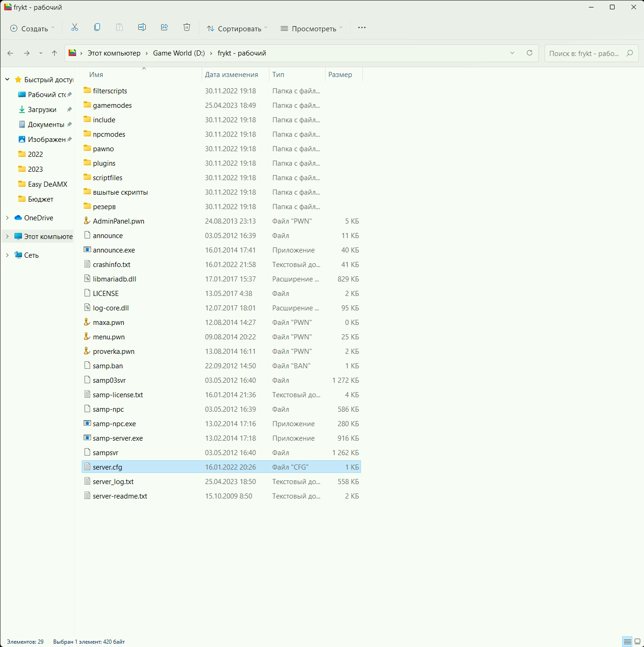
Task: Collapse the Быстрый доступ section
Action: point(7,80)
